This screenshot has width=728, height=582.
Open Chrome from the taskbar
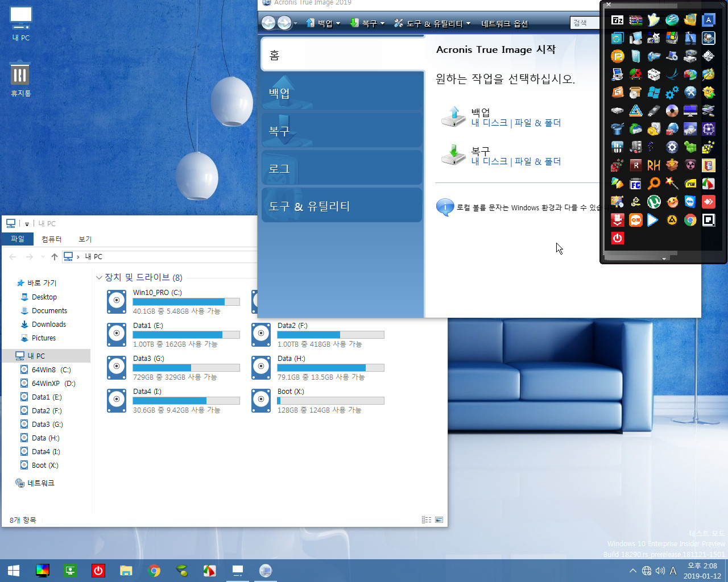[154, 571]
